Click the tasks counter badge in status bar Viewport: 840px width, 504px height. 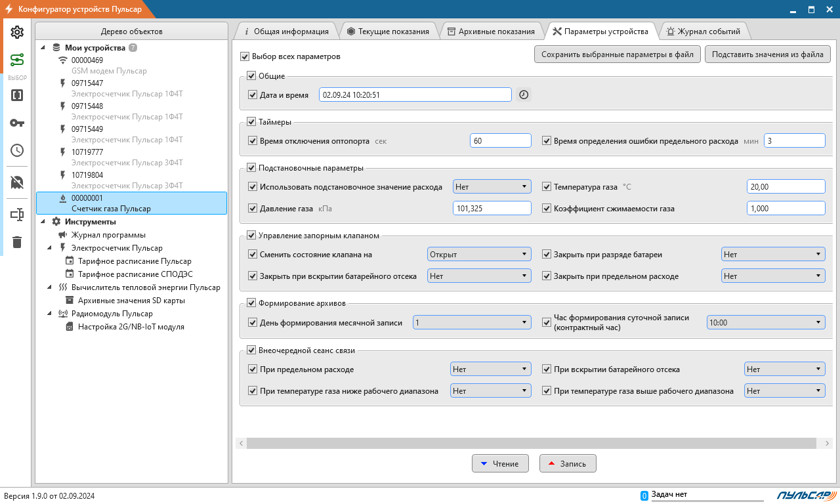coord(644,495)
